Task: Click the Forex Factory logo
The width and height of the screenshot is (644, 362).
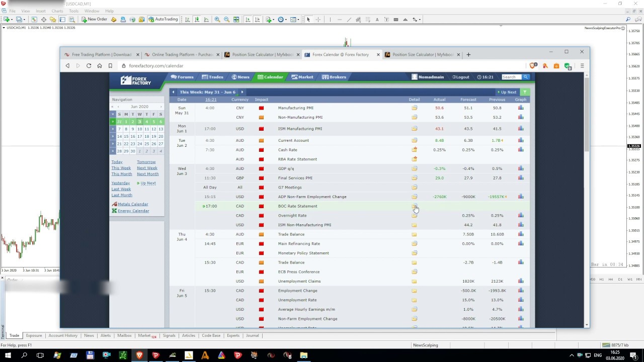Action: pos(136,80)
